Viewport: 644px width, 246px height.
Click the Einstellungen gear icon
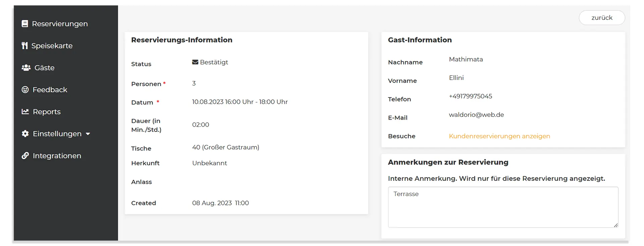point(25,134)
